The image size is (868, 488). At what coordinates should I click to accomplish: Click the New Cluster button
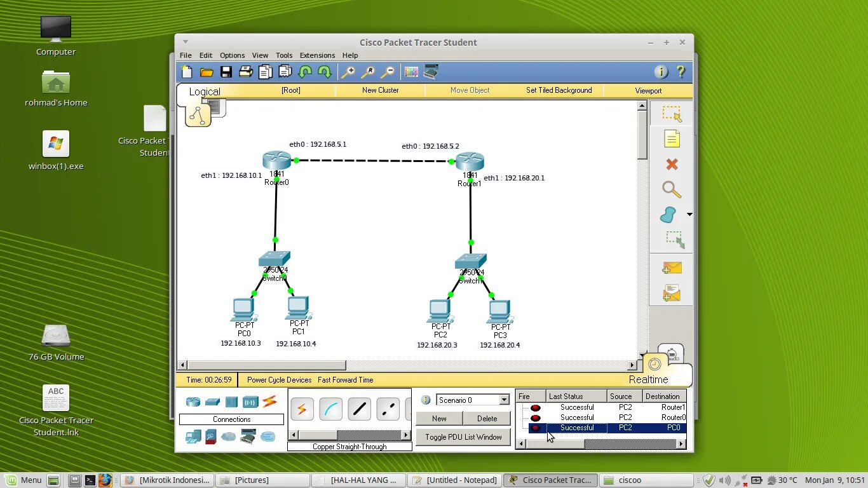click(380, 90)
